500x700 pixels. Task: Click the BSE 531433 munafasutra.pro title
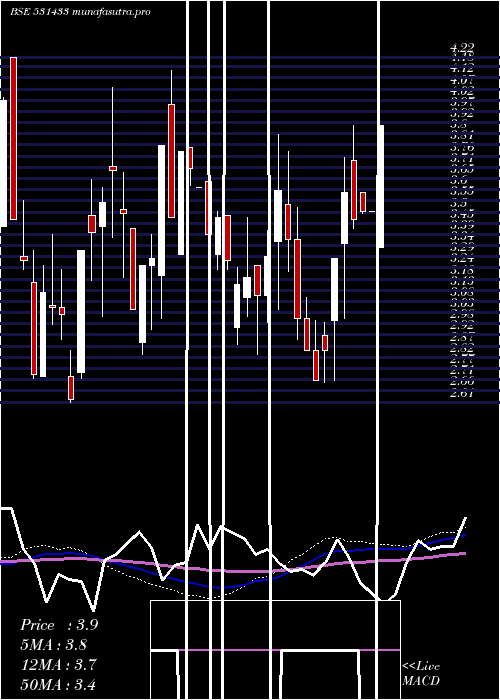pos(80,12)
